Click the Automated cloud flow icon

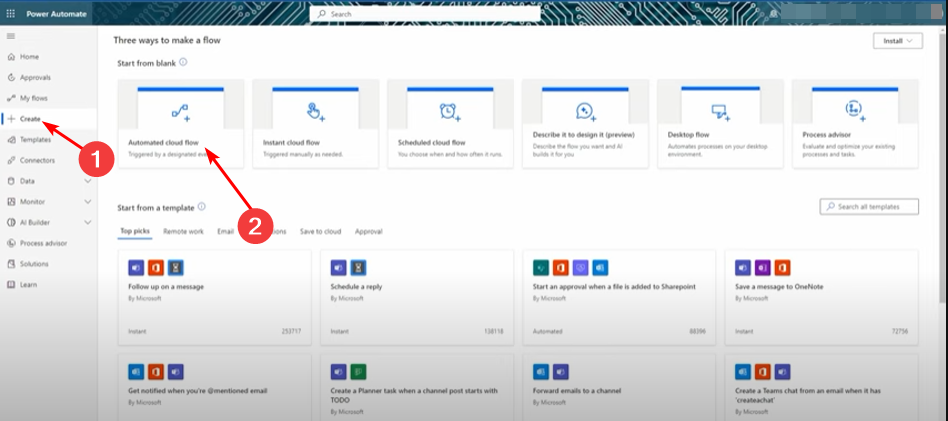180,112
